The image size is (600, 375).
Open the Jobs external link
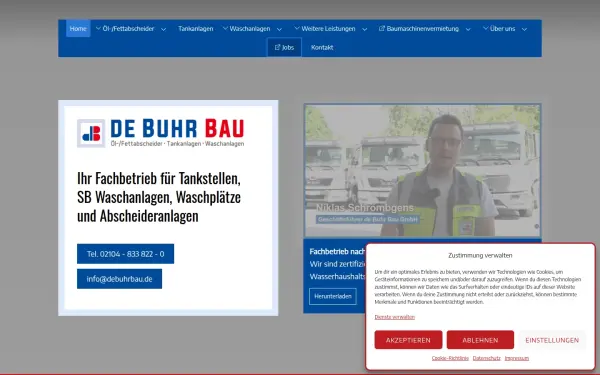coord(284,47)
